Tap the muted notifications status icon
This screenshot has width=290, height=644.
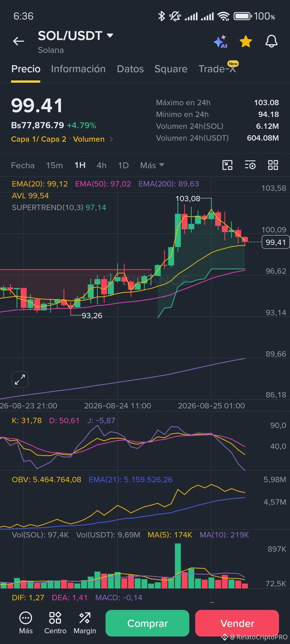(175, 16)
